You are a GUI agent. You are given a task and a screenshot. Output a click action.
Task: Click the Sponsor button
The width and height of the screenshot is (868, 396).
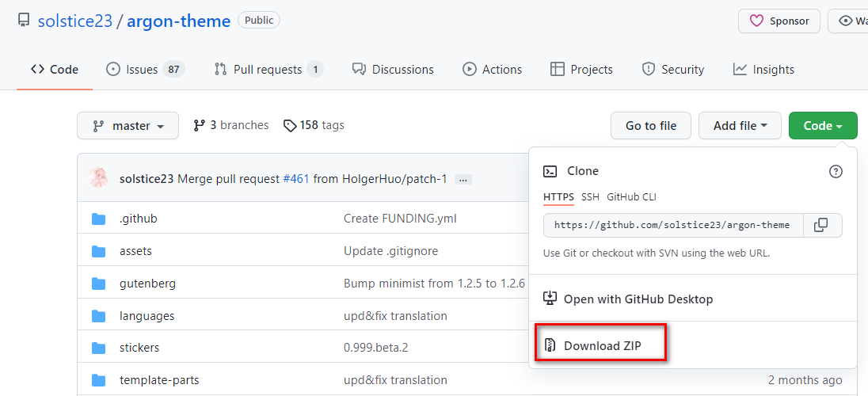(x=779, y=21)
